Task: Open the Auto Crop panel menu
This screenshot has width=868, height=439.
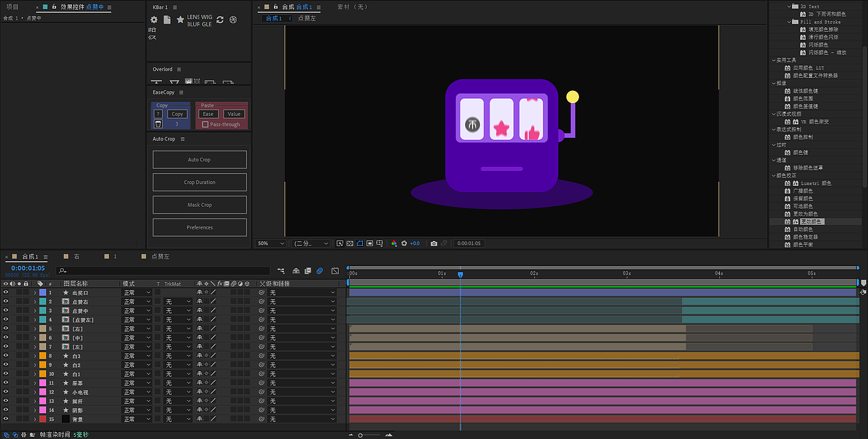Action: point(182,139)
